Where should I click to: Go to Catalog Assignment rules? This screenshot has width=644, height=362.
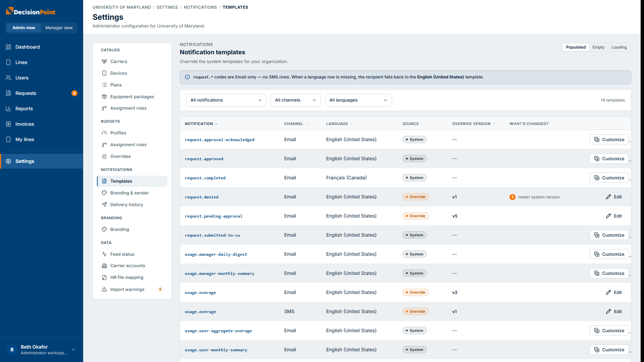point(132,108)
